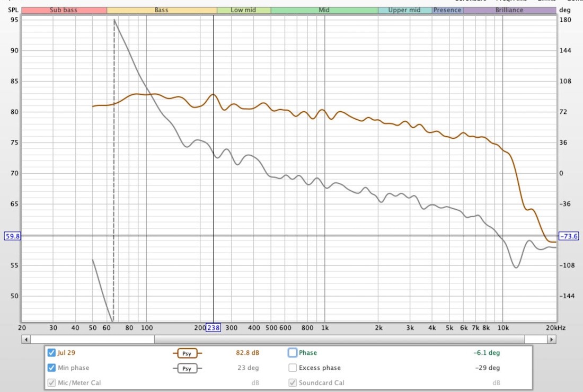Select the Sub bass frequency band label

click(x=64, y=10)
